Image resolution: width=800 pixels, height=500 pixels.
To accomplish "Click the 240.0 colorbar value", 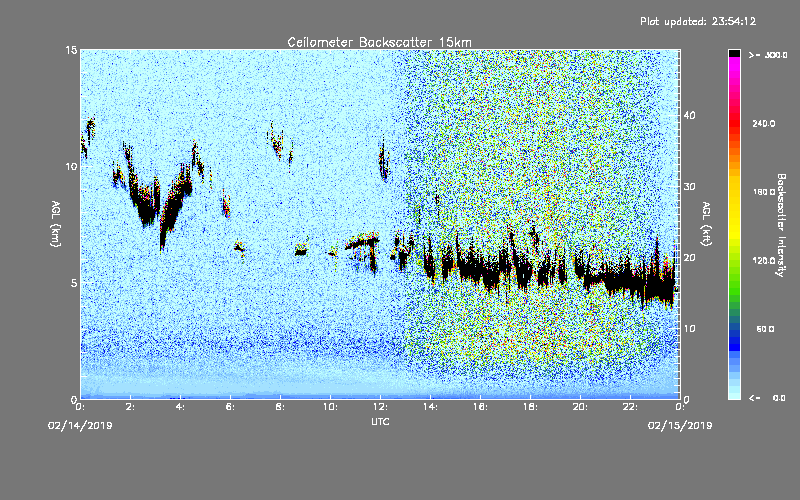I will pos(764,124).
